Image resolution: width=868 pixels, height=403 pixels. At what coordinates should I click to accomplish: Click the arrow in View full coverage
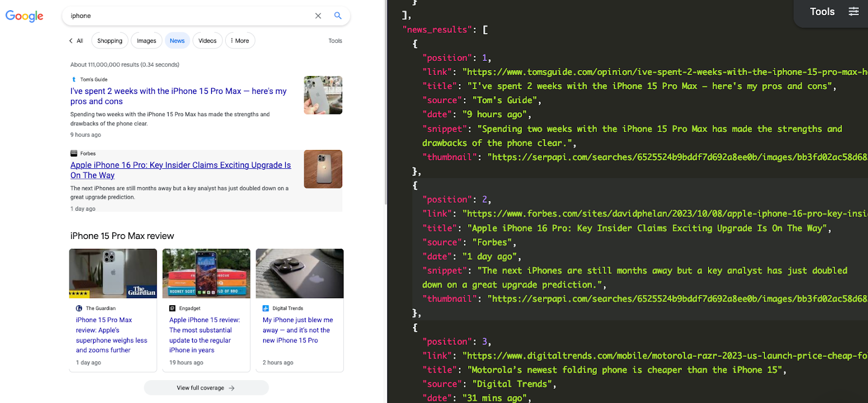tap(232, 388)
